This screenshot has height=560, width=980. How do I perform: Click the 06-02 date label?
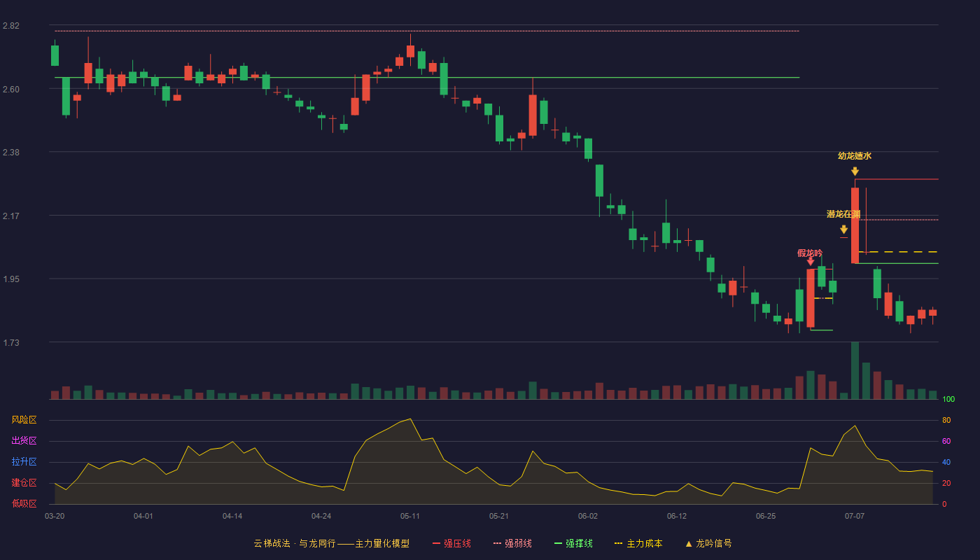point(588,516)
